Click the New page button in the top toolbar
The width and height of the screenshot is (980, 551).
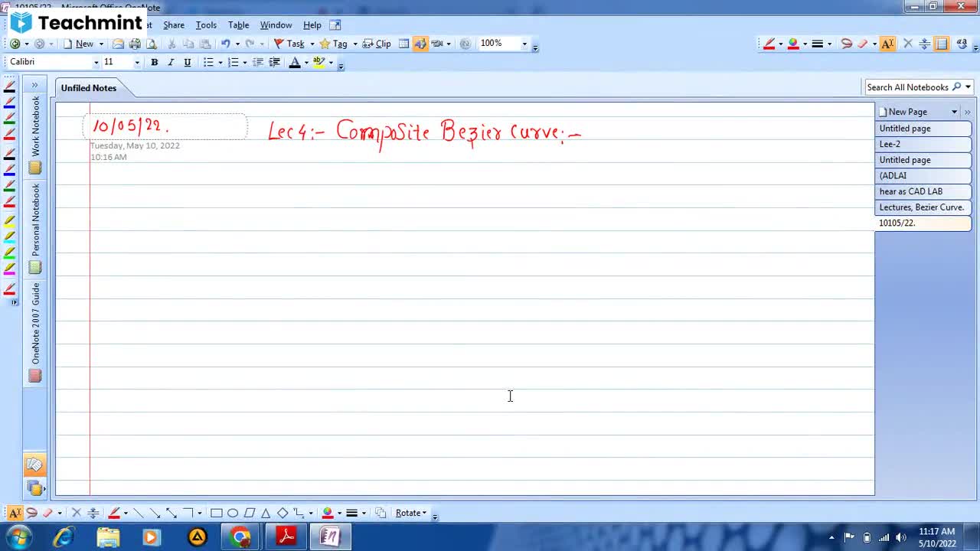click(x=78, y=44)
